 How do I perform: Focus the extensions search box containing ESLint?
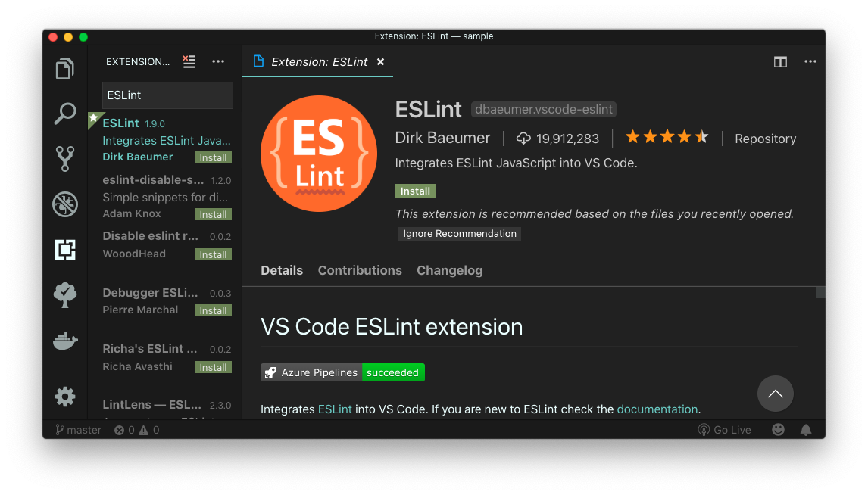pos(167,95)
